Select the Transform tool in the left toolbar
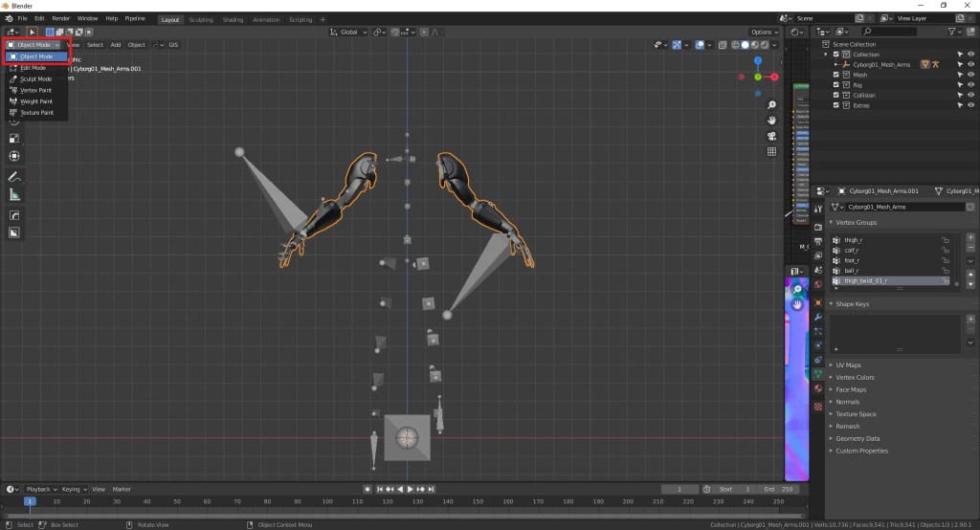The image size is (980, 530). pyautogui.click(x=14, y=156)
